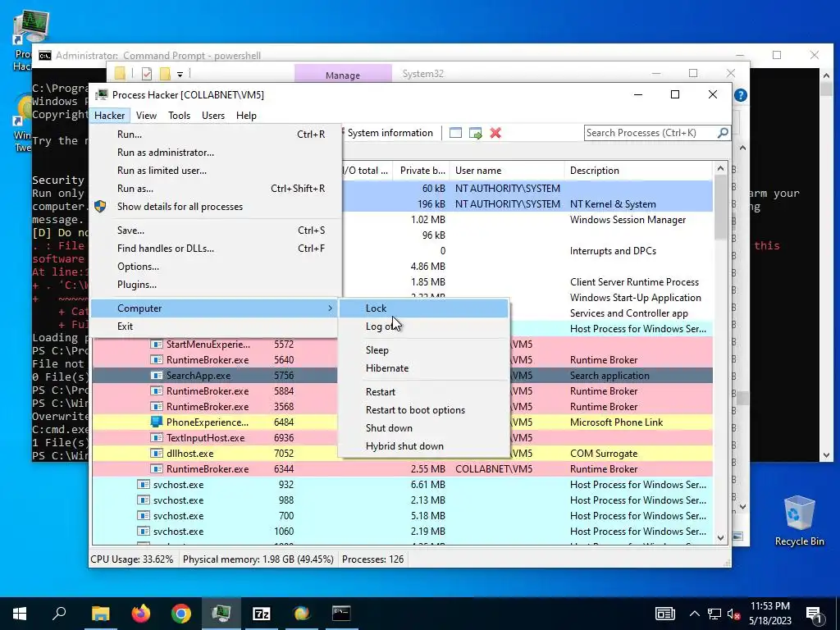Select Exit in the Hacker menu
The image size is (840, 630).
216,326
